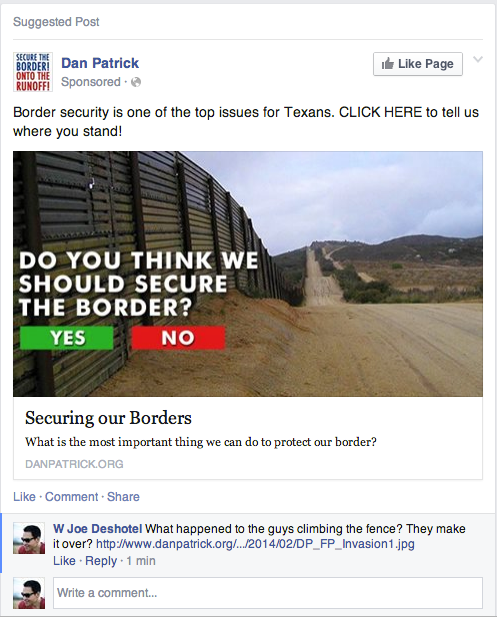This screenshot has height=617, width=497.
Task: Open the Dan Patrick page name link
Action: tap(100, 63)
